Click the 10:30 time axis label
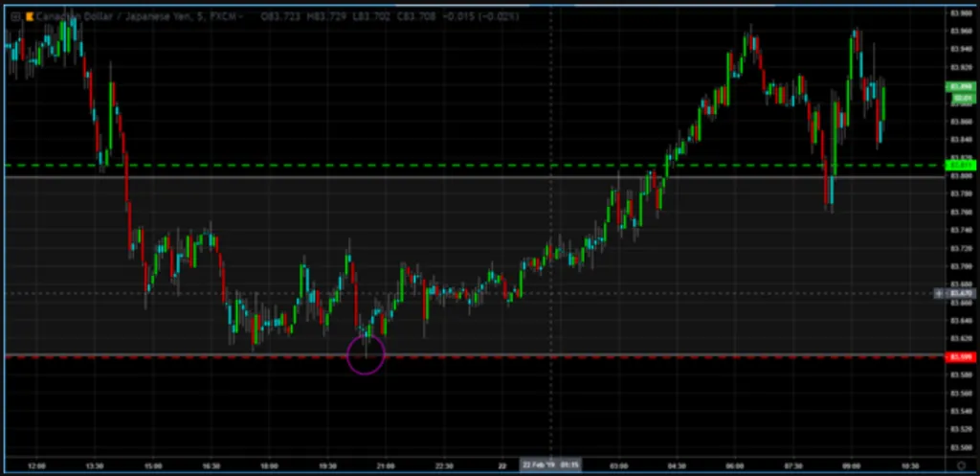Screen dimensions: 980x476 click(x=909, y=466)
